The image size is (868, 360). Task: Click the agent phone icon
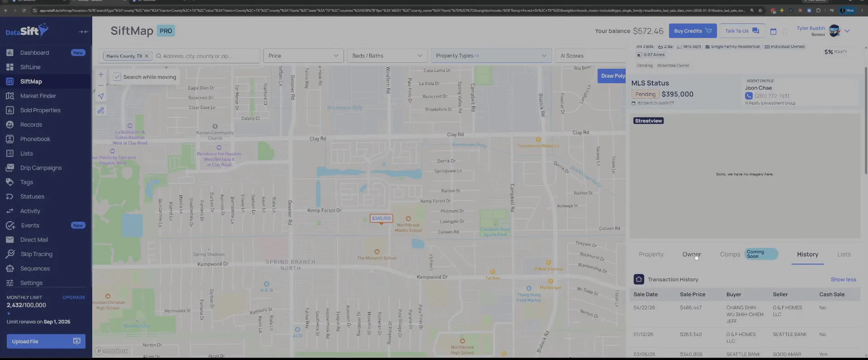pos(749,96)
